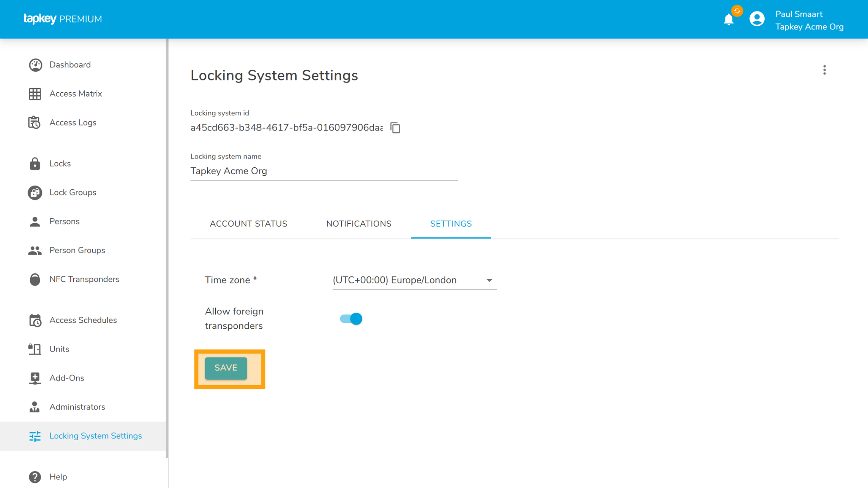Click the Save button
The height and width of the screenshot is (488, 868).
(x=226, y=368)
